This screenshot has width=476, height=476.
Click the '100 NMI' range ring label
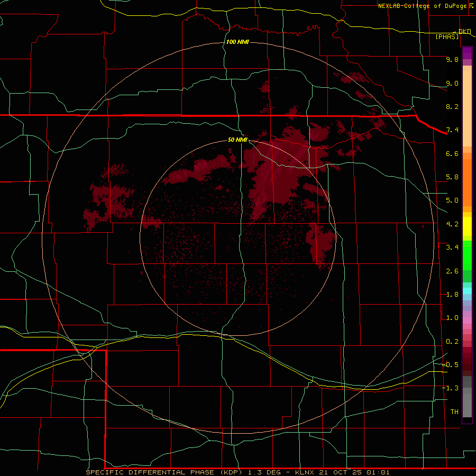pyautogui.click(x=237, y=42)
